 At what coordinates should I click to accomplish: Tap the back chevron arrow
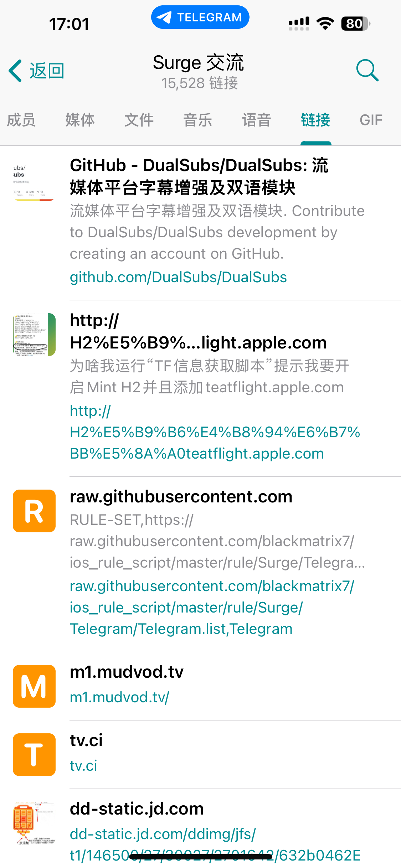[15, 71]
